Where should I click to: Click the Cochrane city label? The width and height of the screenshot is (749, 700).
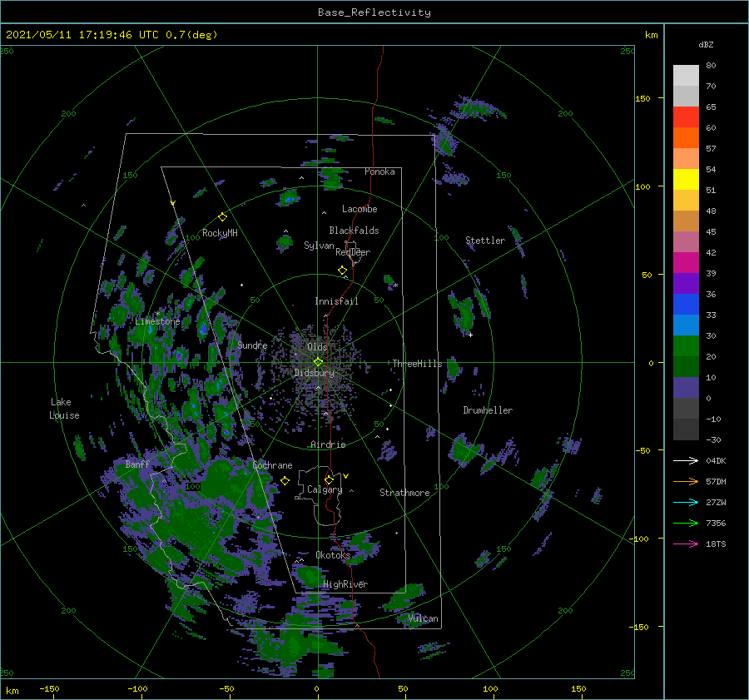tap(272, 465)
